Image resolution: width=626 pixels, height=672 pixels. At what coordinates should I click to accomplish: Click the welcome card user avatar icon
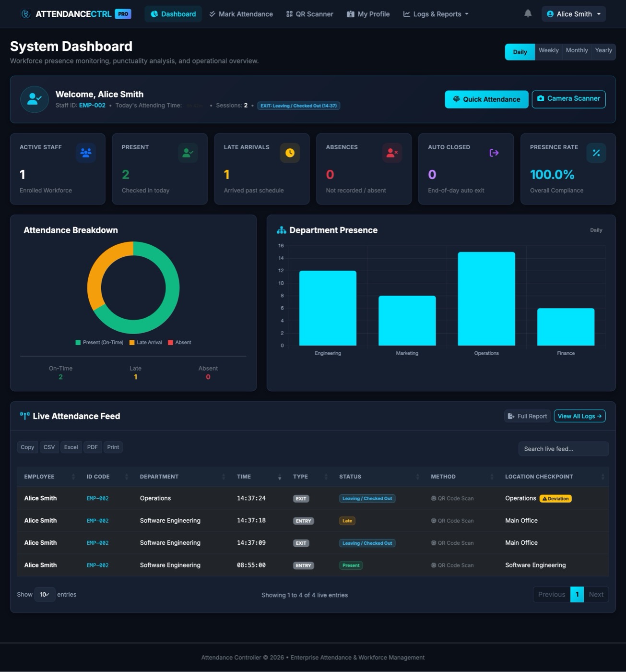pos(35,99)
